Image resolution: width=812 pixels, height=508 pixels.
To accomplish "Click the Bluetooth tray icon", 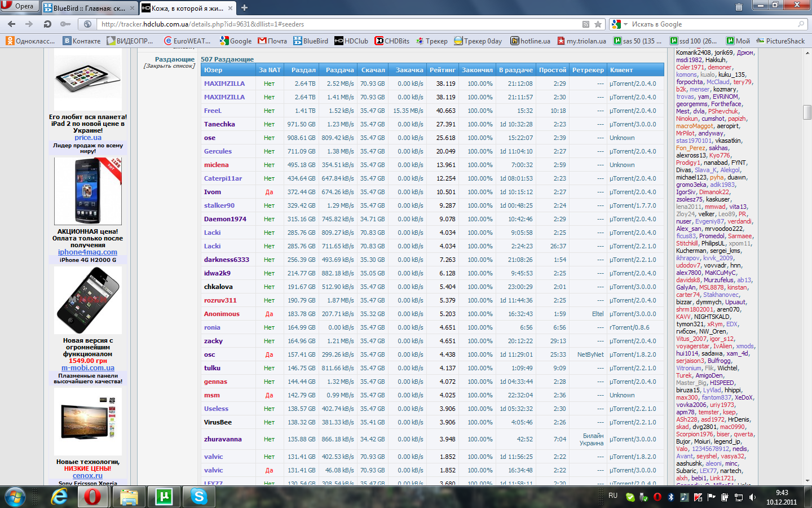I will (670, 497).
